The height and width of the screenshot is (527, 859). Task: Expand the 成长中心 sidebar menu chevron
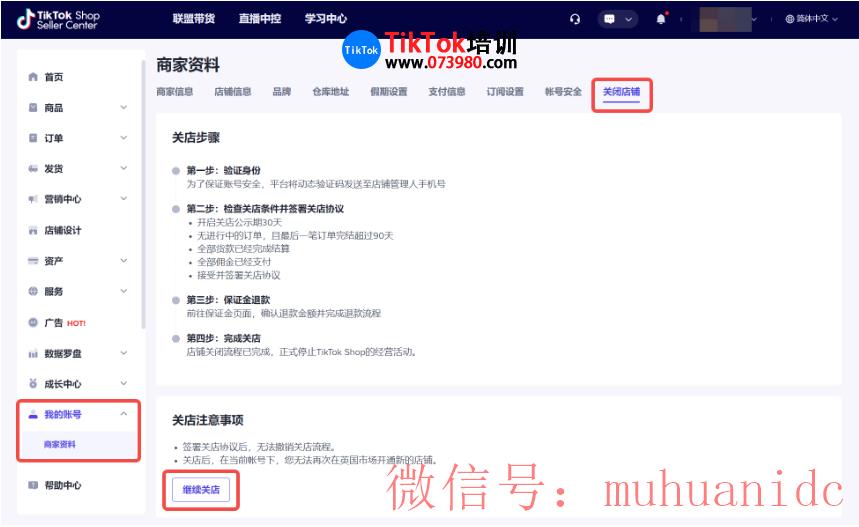pyautogui.click(x=124, y=383)
